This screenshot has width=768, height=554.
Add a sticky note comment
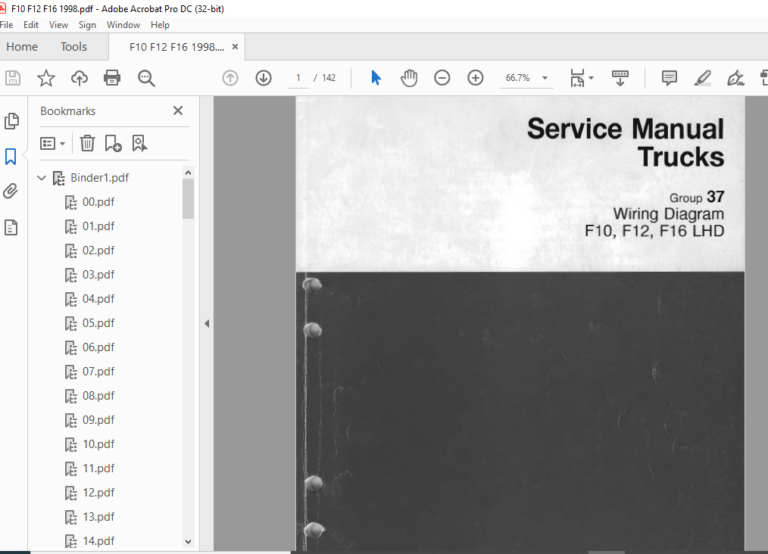click(669, 78)
